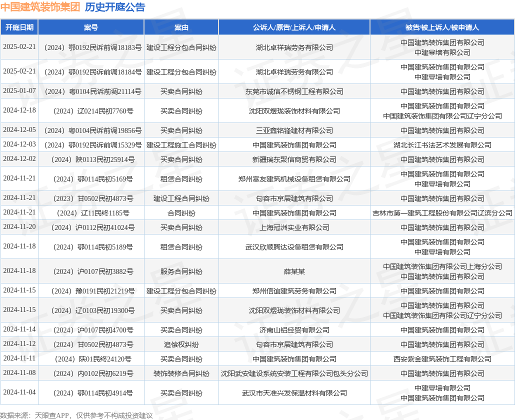This screenshot has width=515, height=420.
Task: Click case number (2023)甘0502民初4873号
Action: 93,198
